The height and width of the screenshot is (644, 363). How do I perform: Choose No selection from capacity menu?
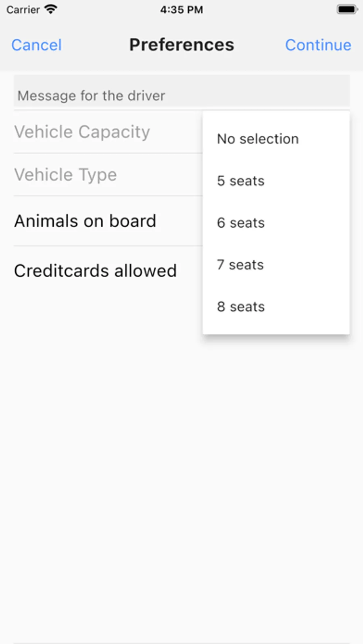pos(258,139)
